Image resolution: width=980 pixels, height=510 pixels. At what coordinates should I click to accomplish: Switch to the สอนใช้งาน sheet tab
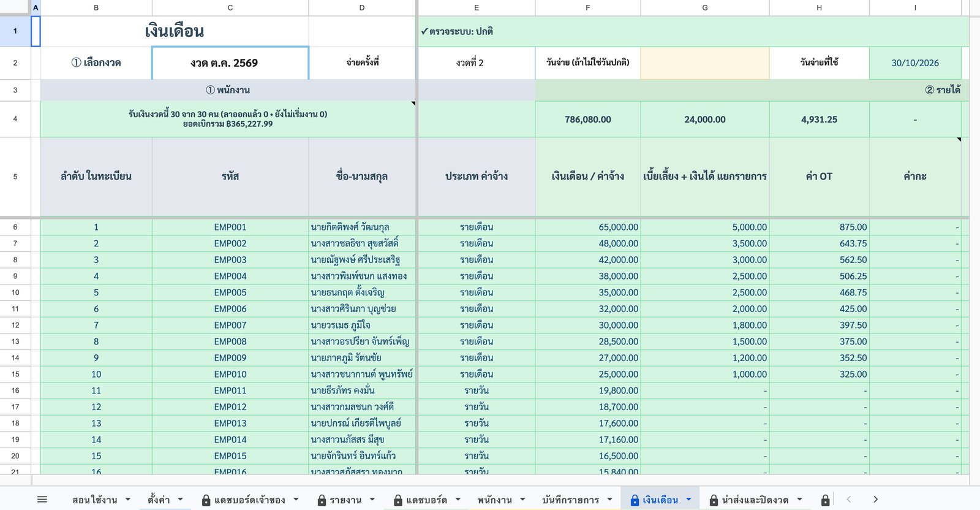point(94,500)
